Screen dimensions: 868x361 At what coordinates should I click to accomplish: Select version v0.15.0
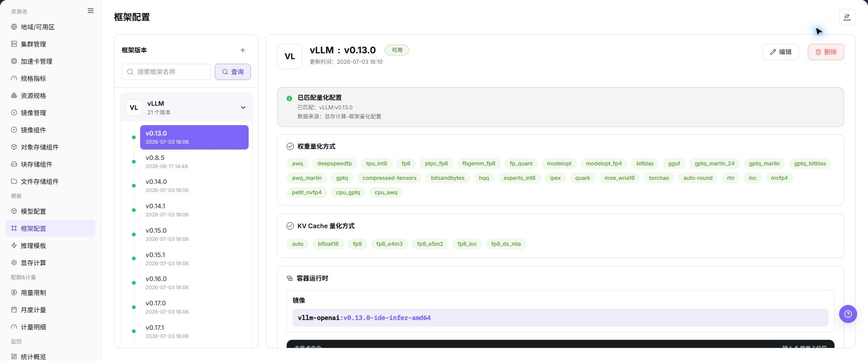click(194, 234)
